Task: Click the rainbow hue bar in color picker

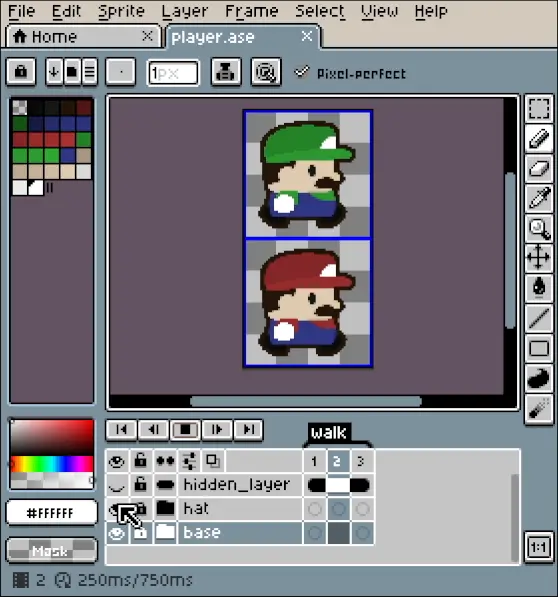Action: pos(52,464)
